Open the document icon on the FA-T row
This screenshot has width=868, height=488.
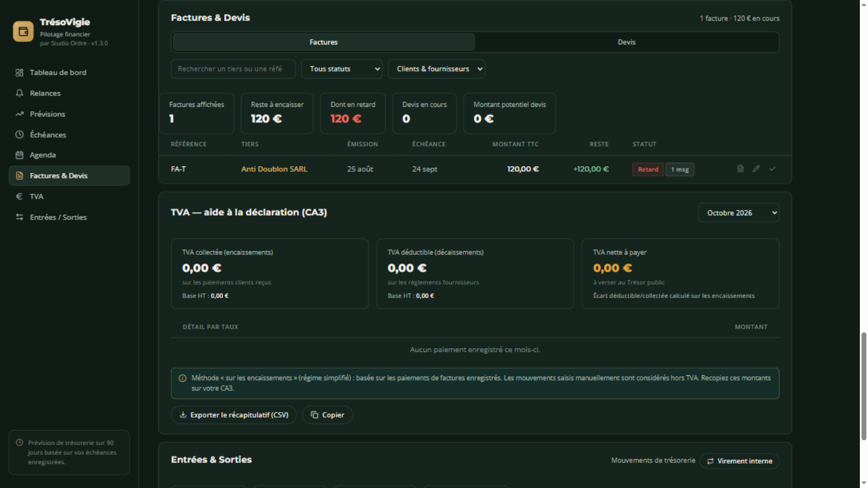(x=741, y=169)
